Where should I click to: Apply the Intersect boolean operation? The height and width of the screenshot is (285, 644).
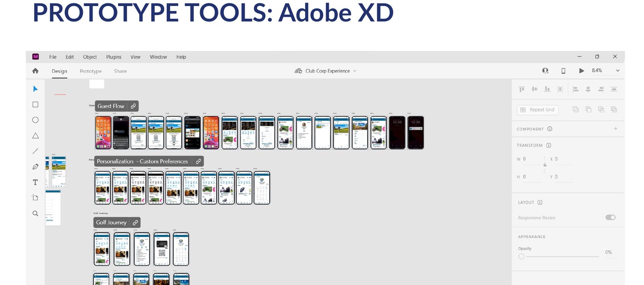pos(601,109)
